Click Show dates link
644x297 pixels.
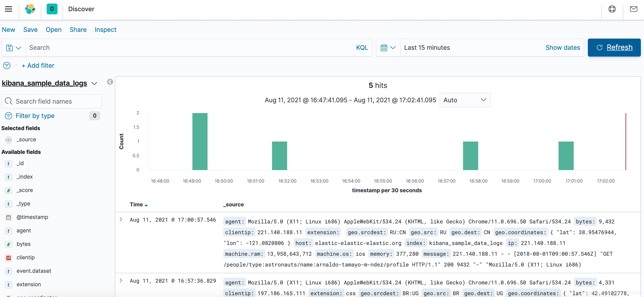tap(562, 48)
